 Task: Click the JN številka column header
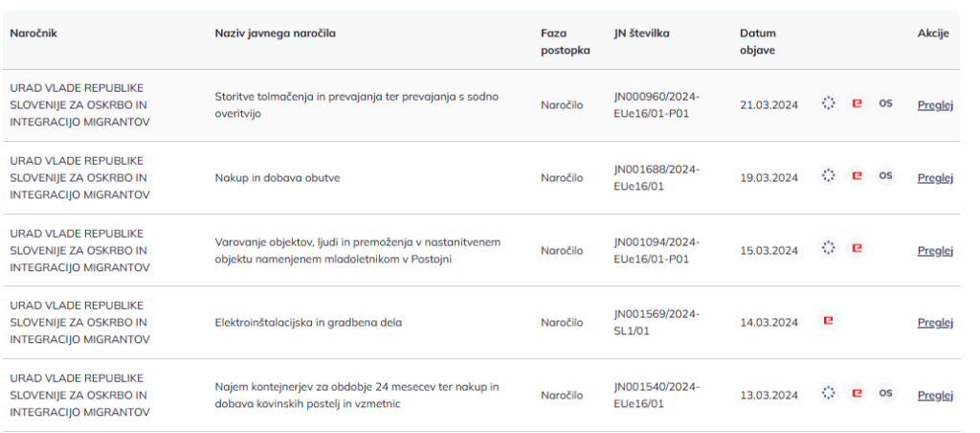(642, 34)
